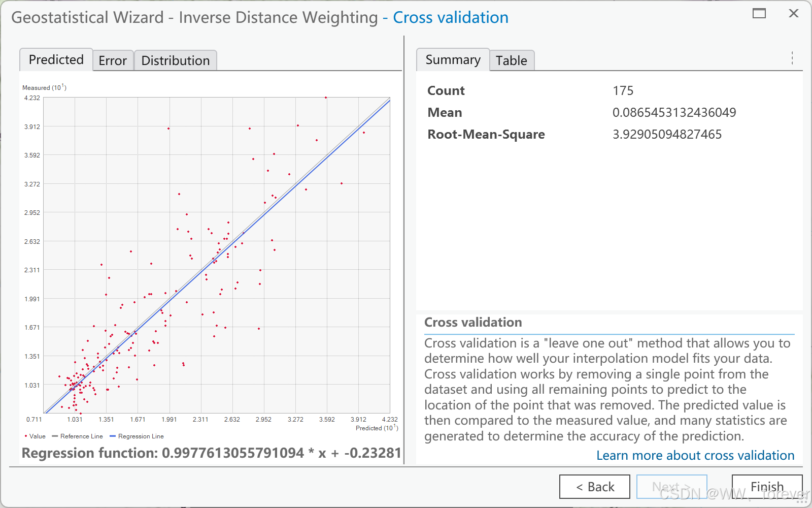Viewport: 812px width, 508px height.
Task: Click the 4.232 label on Measured axis
Action: coord(32,98)
